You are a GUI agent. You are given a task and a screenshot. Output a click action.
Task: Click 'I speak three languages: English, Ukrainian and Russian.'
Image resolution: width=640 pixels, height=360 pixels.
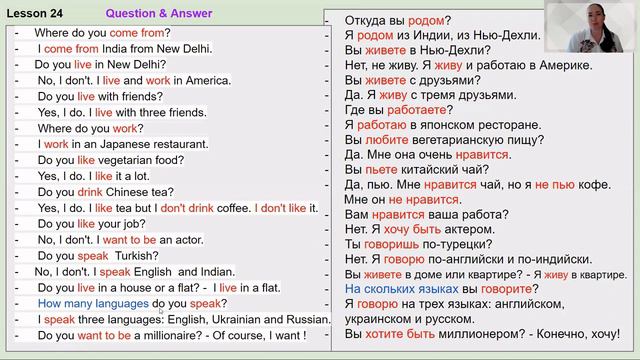tap(184, 319)
